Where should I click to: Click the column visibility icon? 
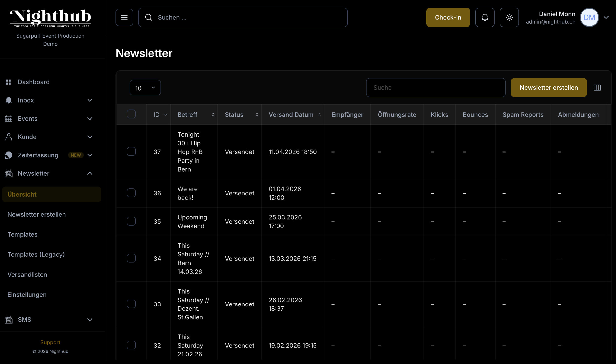pos(597,88)
